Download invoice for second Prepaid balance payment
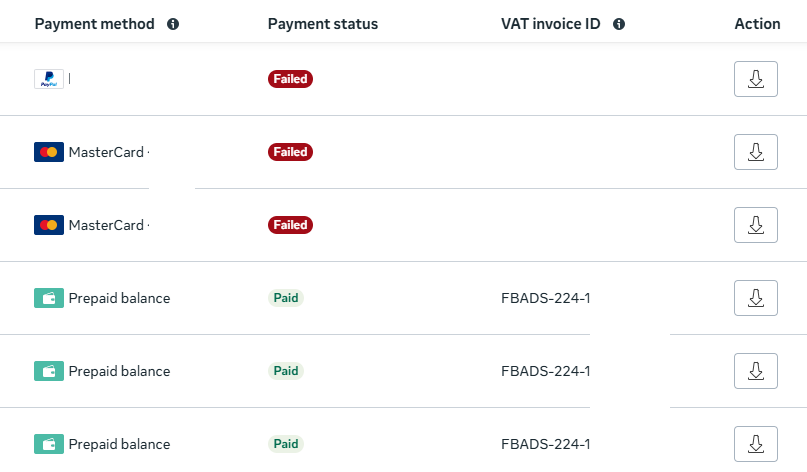Image resolution: width=807 pixels, height=472 pixels. (x=755, y=371)
